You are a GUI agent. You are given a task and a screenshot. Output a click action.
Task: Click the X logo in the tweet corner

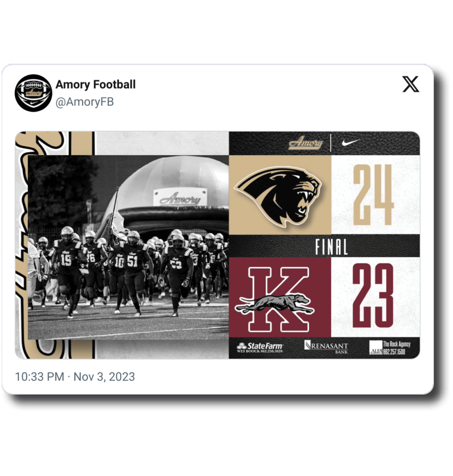click(411, 84)
